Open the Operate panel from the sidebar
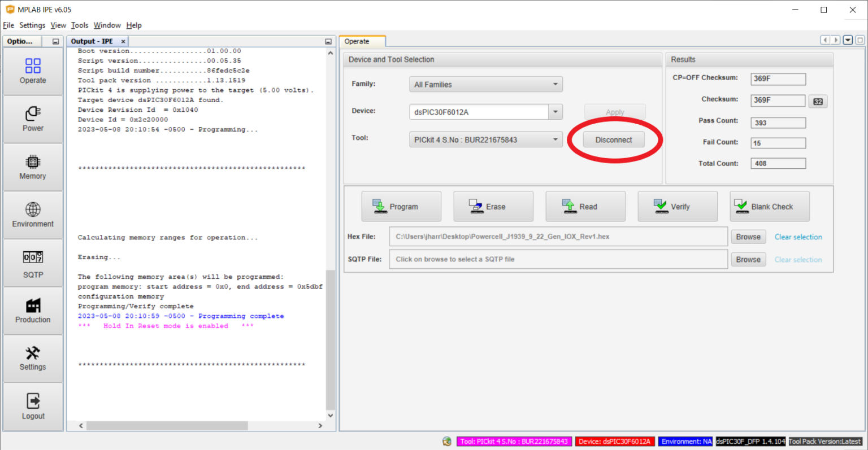Viewport: 868px width, 450px height. [x=32, y=72]
